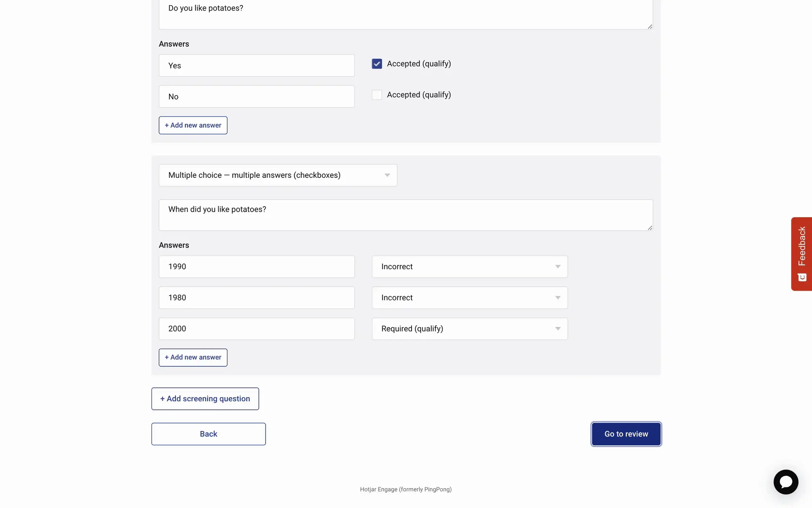Screen dimensions: 812x508
Task: Click the 'When did you like potatoes?' question box
Action: click(406, 215)
